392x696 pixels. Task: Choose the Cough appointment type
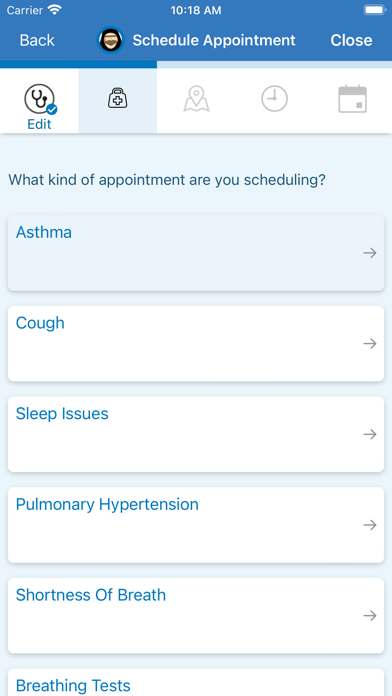(196, 344)
